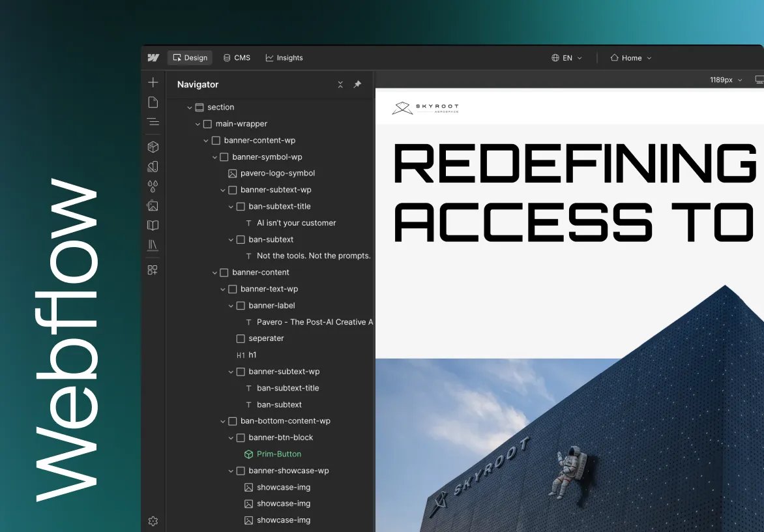The width and height of the screenshot is (764, 532).
Task: Open the CMS book icon in sidebar
Action: pos(153,225)
